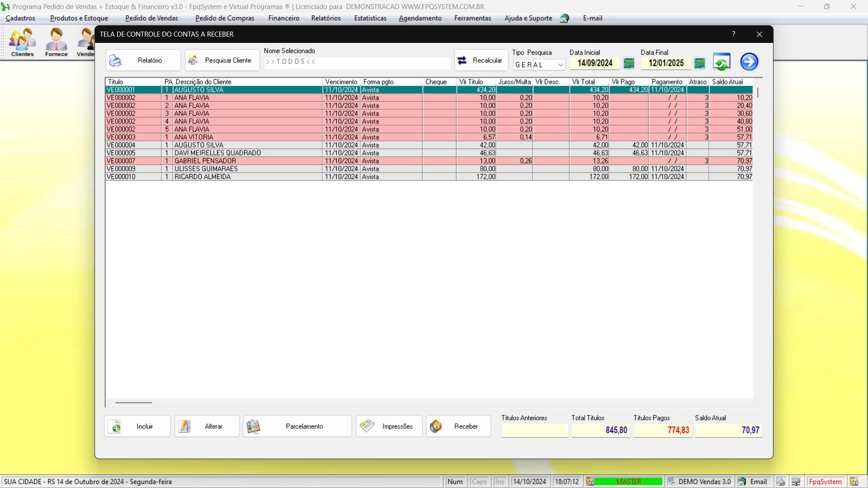Open the Data Inicial calendar icon
The width and height of the screenshot is (868, 488).
point(629,63)
